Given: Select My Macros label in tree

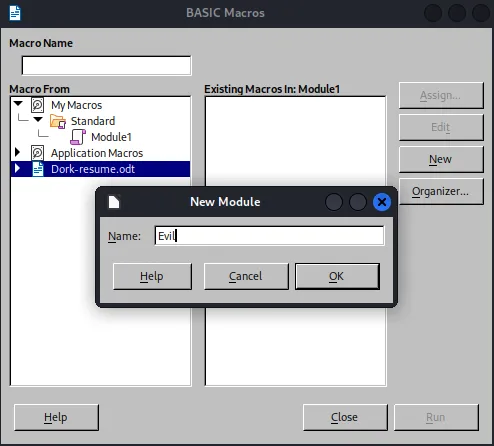Looking at the screenshot, I should click(76, 105).
